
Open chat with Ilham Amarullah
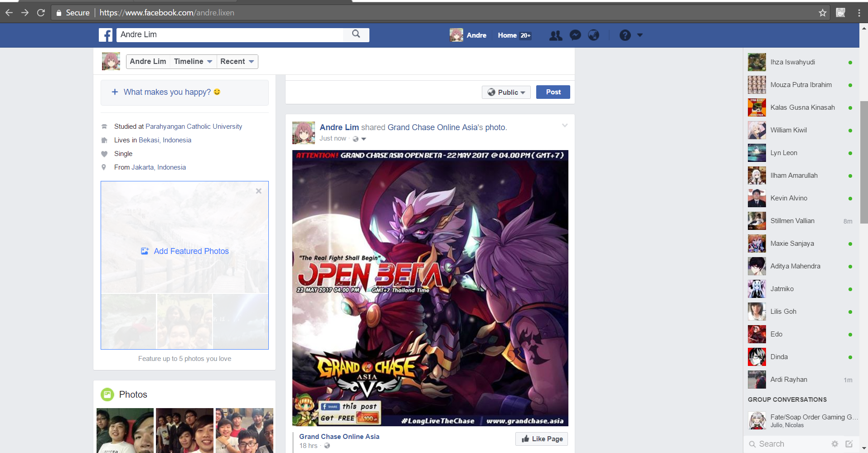tap(801, 175)
